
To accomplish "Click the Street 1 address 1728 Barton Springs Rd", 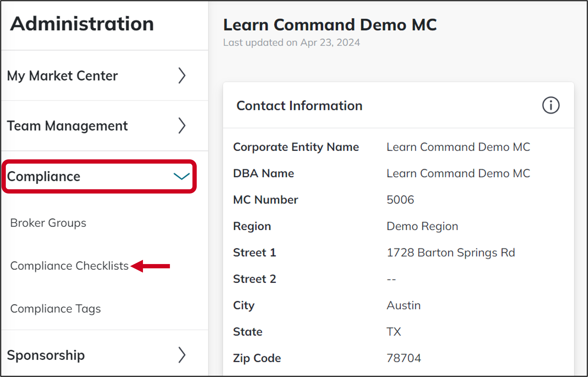I will [x=451, y=252].
